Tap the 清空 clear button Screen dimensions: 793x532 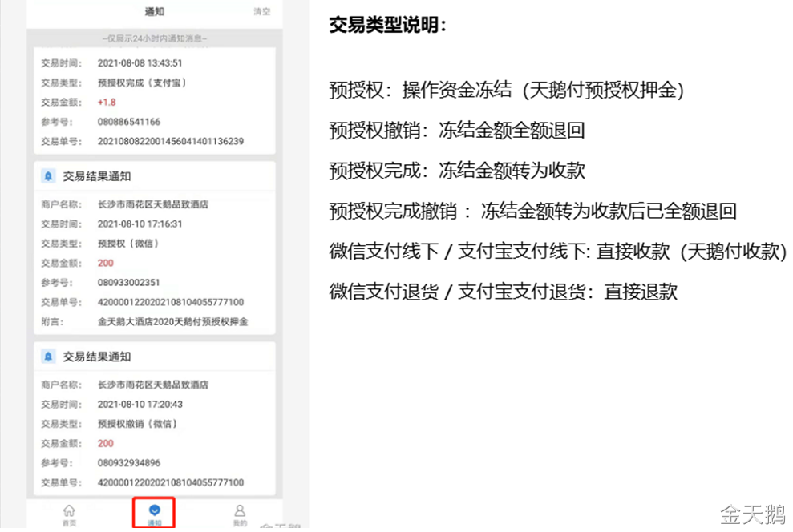point(262,12)
